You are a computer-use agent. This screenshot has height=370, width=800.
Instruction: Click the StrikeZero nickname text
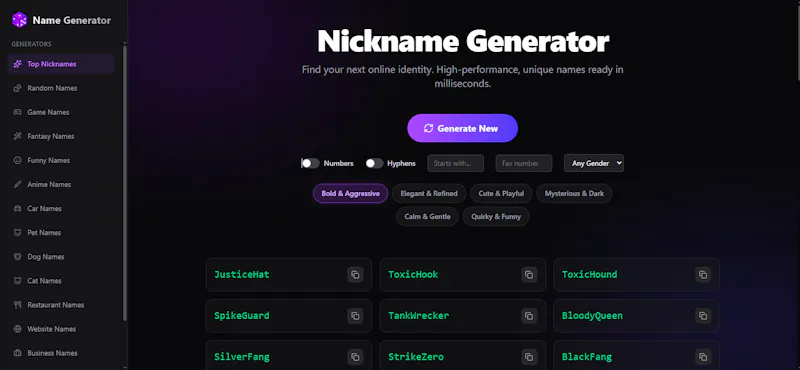(416, 357)
